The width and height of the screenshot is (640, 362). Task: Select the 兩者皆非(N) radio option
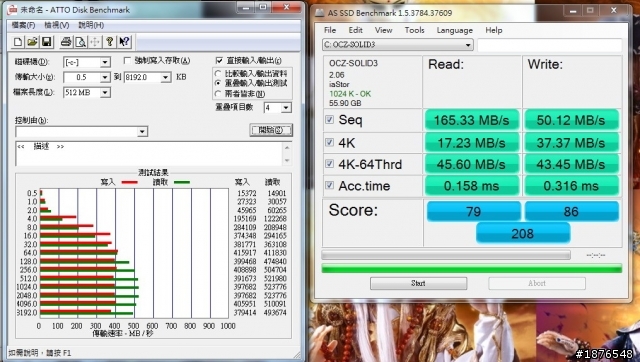(x=218, y=93)
